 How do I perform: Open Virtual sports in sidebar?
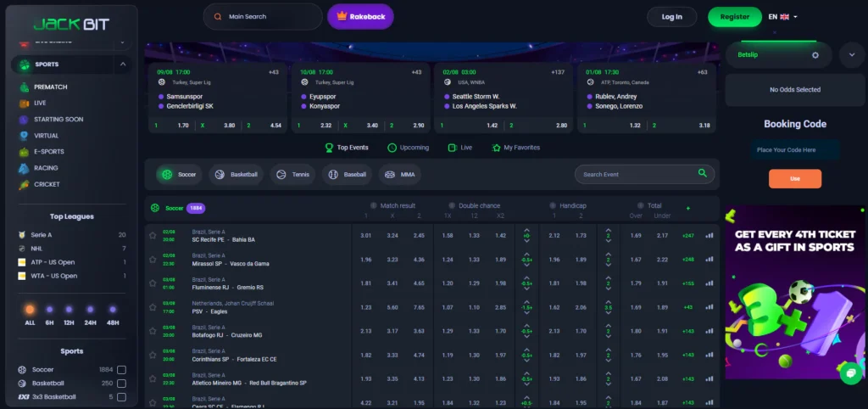pyautogui.click(x=46, y=135)
